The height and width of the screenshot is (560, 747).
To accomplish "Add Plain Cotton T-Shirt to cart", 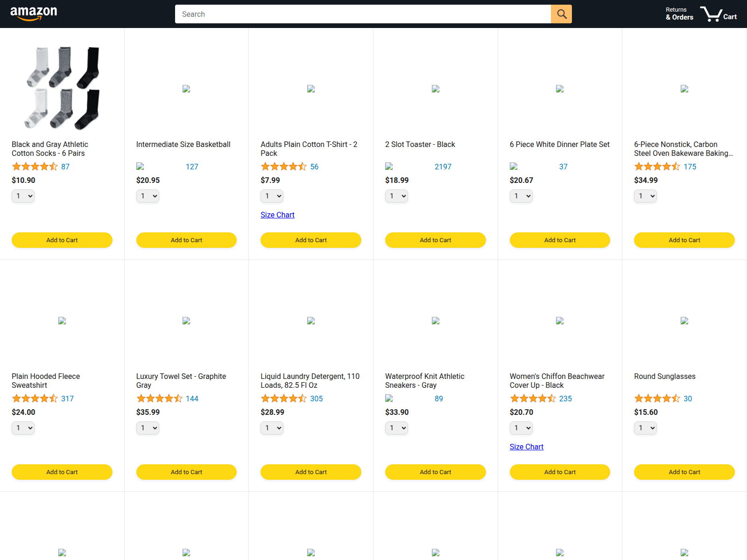I will 311,240.
